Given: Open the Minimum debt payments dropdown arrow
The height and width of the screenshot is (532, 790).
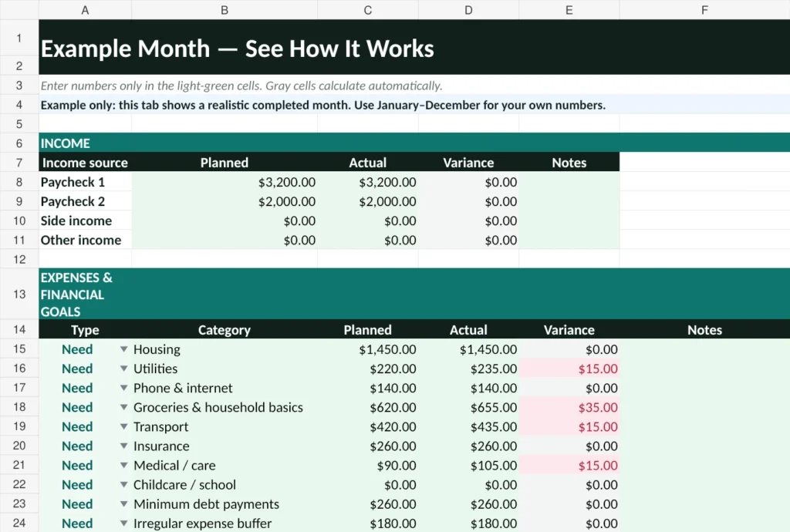Looking at the screenshot, I should coord(124,503).
